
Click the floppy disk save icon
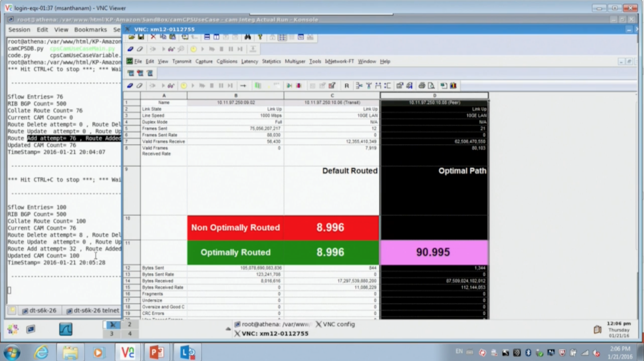point(141,37)
